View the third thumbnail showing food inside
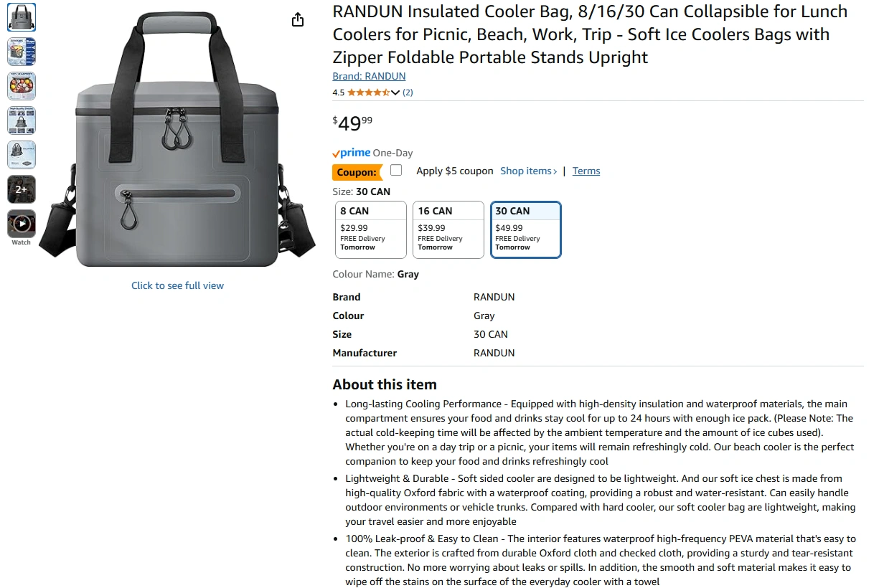879x588 pixels. [x=22, y=86]
